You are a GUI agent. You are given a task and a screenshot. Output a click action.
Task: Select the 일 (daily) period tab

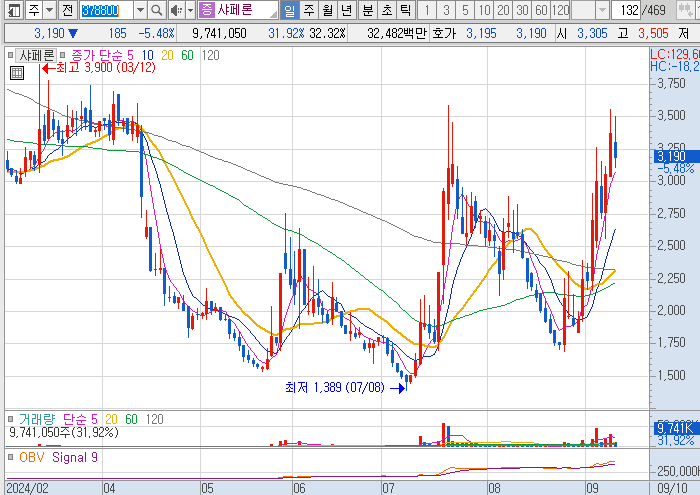(290, 10)
